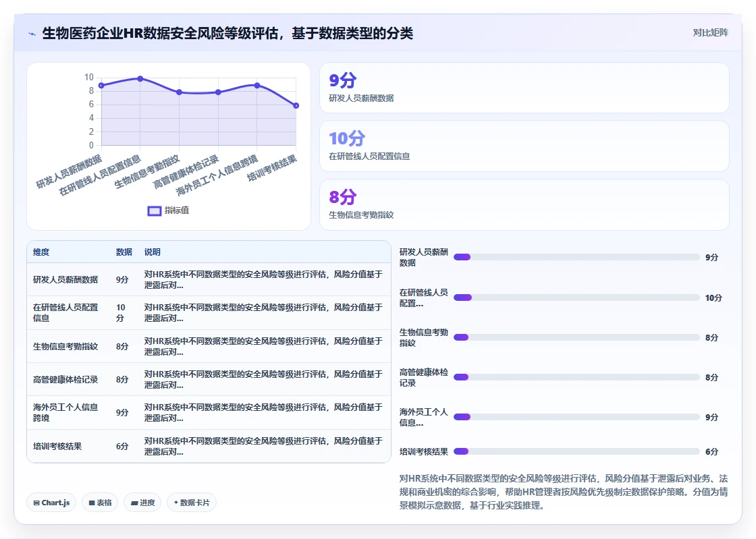Open the 8分 生物信息考勤指纹 card

(524, 204)
